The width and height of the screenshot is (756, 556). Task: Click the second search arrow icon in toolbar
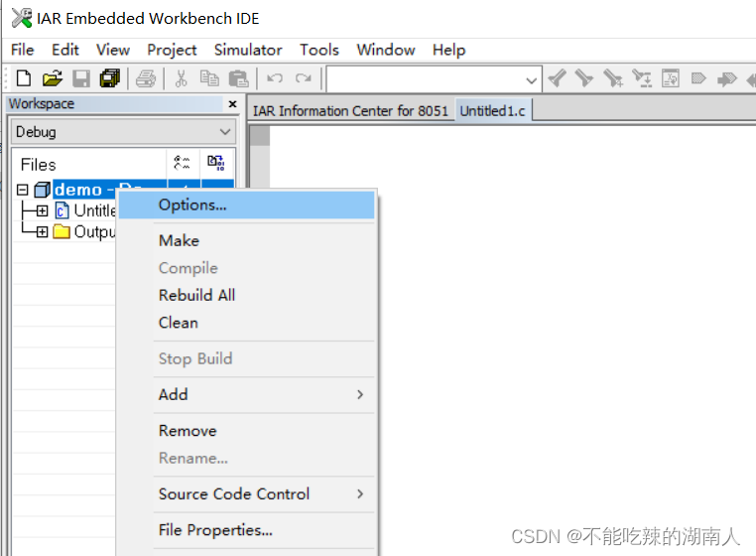click(x=584, y=78)
